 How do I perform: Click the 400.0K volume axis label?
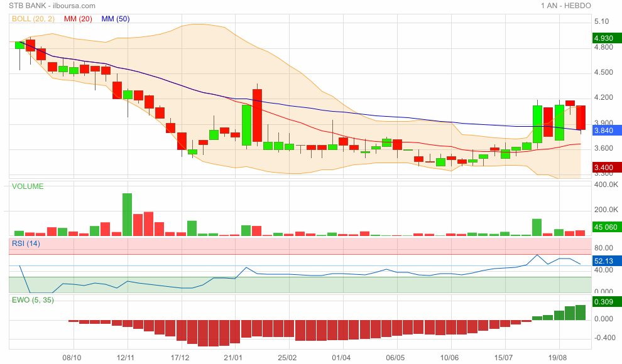pyautogui.click(x=606, y=185)
